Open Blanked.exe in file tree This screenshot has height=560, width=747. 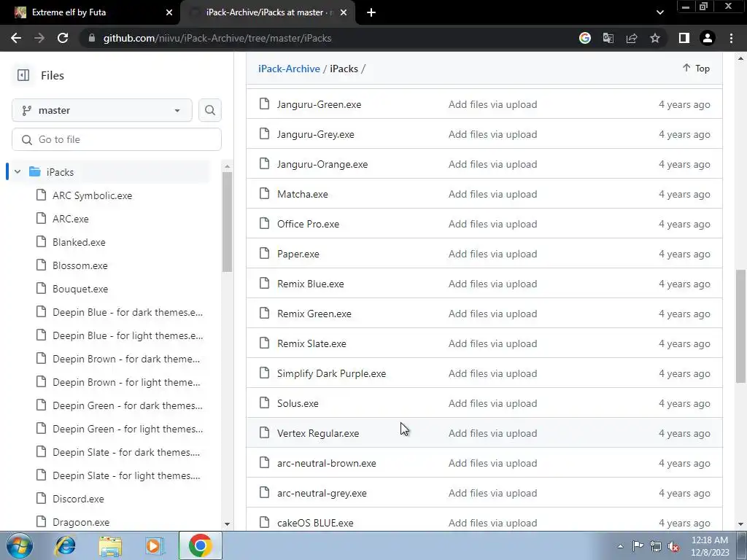point(79,242)
